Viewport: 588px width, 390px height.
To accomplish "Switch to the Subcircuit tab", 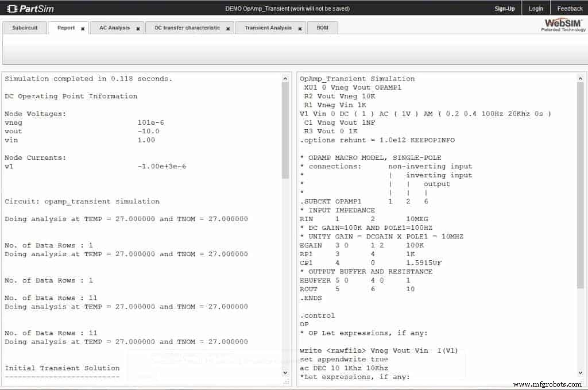I will tap(25, 27).
